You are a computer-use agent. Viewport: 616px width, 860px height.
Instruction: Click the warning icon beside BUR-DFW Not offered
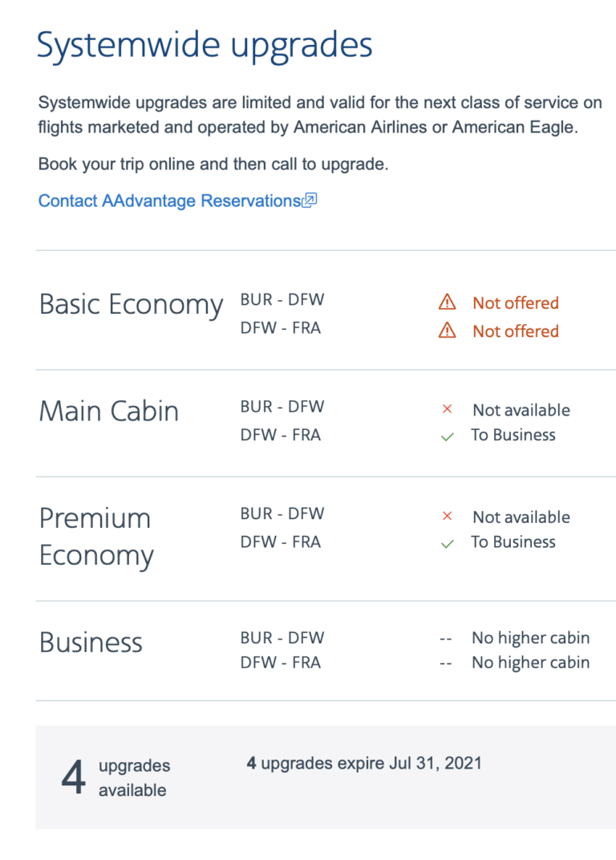447,302
